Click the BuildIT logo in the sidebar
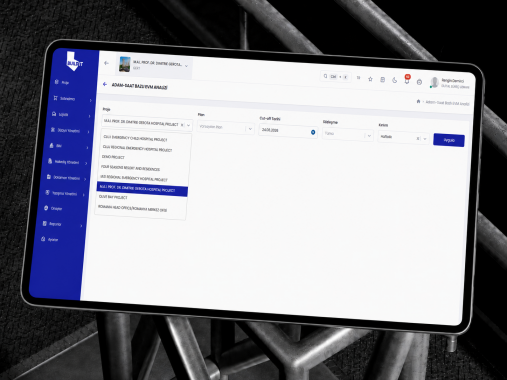This screenshot has width=507, height=380. pyautogui.click(x=75, y=62)
